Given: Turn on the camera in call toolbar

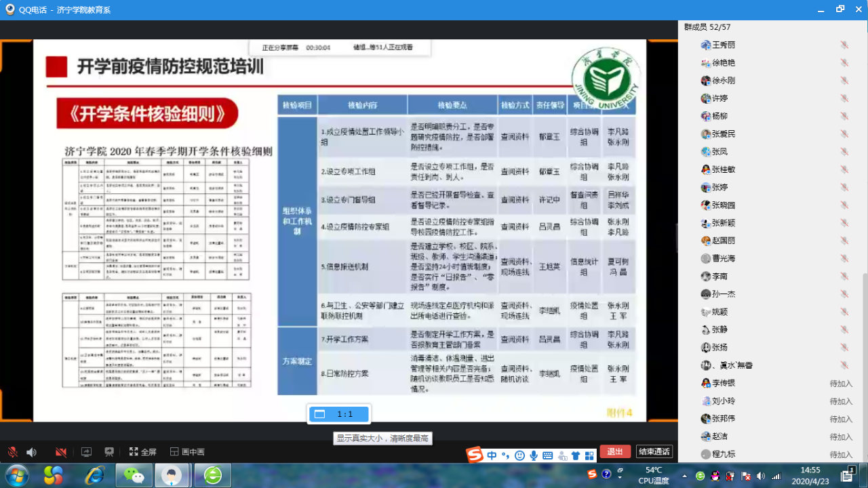Looking at the screenshot, I should [61, 452].
